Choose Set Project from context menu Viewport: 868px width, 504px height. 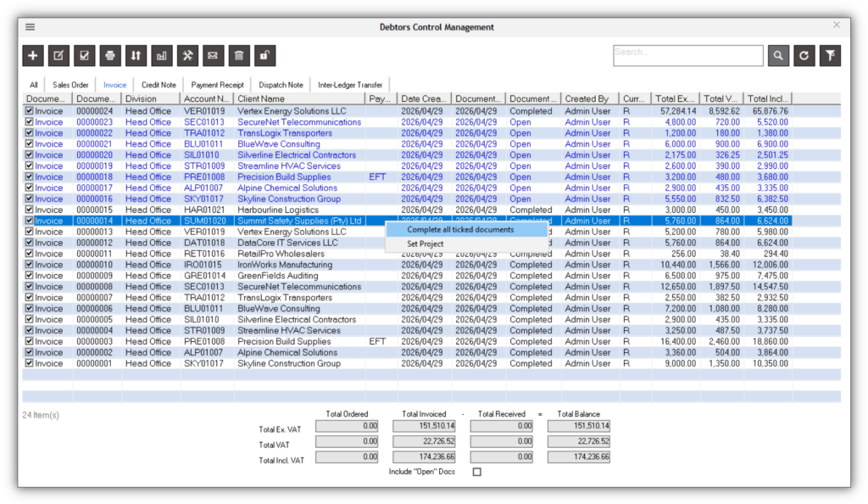(x=466, y=244)
